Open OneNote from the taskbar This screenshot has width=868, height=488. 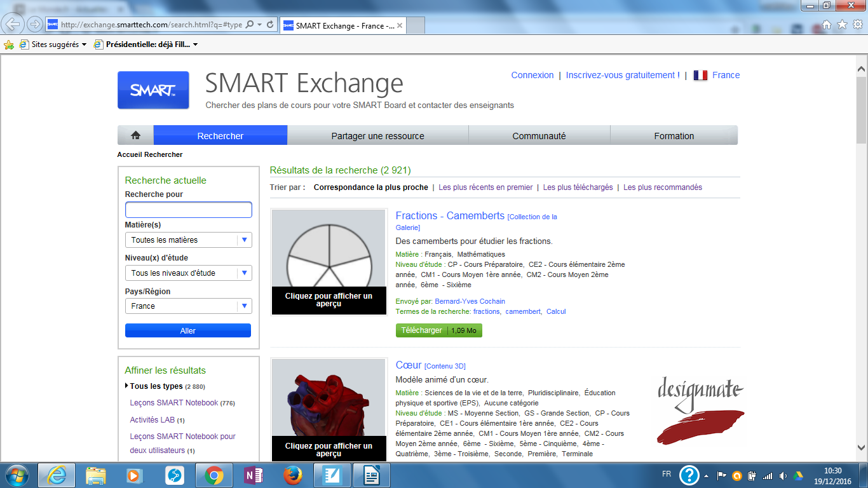253,475
